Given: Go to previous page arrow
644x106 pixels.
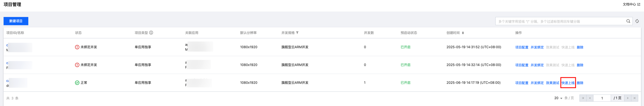Looking at the screenshot, I should (x=590, y=98).
